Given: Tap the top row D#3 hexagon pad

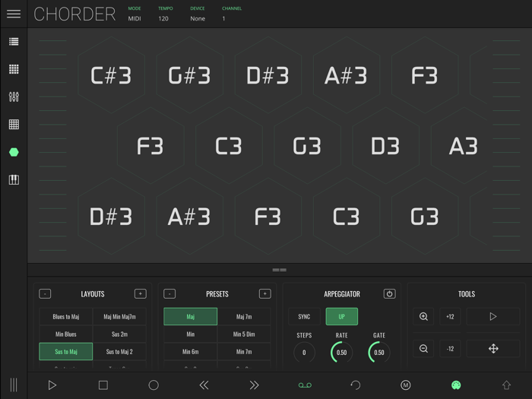Looking at the screenshot, I should (x=268, y=75).
